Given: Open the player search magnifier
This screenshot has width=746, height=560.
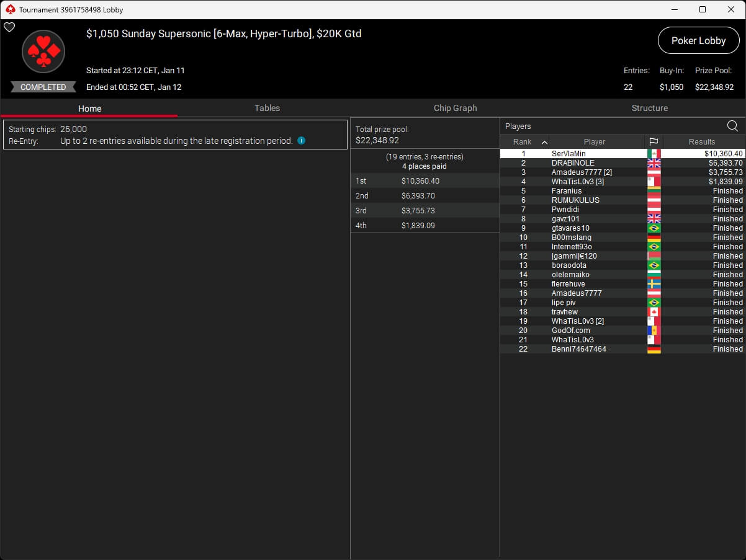Looking at the screenshot, I should coord(732,127).
